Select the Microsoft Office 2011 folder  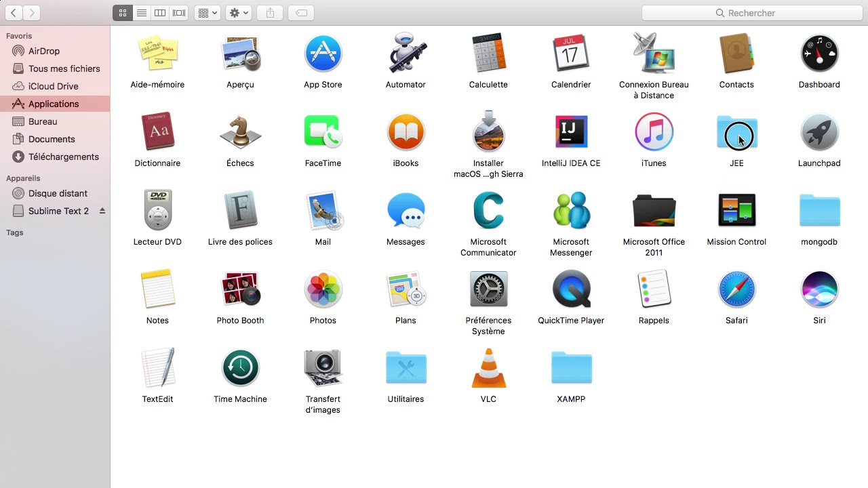[654, 211]
